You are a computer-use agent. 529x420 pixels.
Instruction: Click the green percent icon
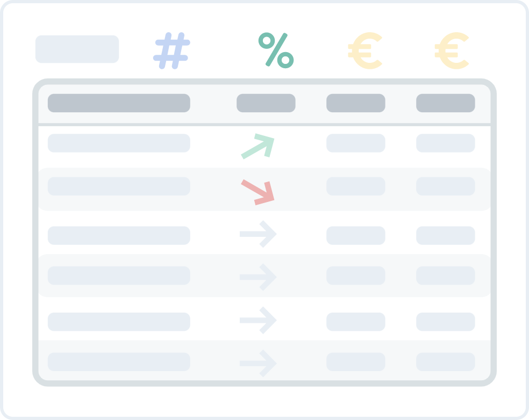pos(276,50)
